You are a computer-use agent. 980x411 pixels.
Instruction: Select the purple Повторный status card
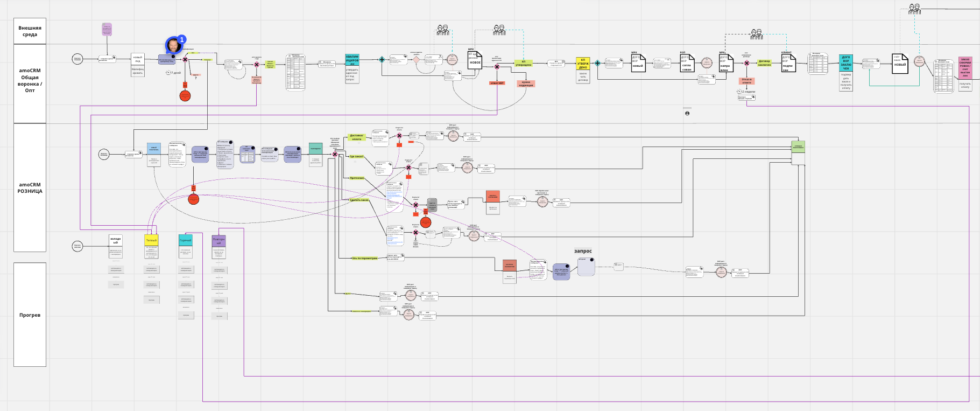click(x=219, y=240)
